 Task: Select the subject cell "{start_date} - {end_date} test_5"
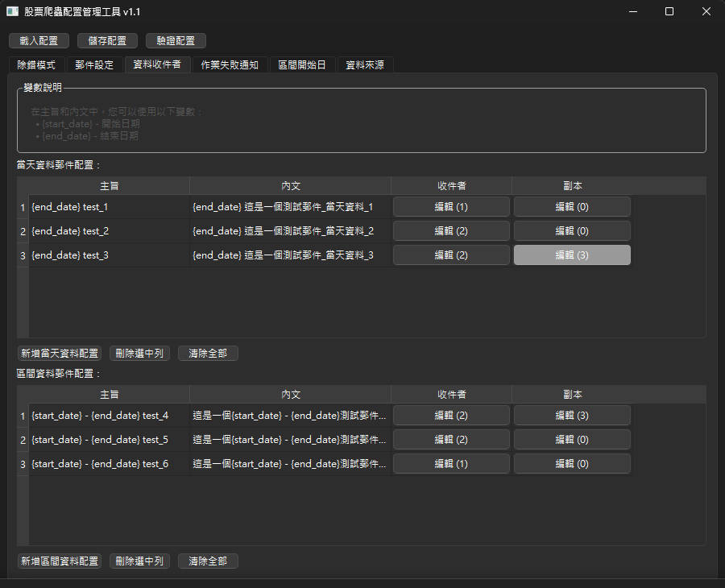coord(109,439)
